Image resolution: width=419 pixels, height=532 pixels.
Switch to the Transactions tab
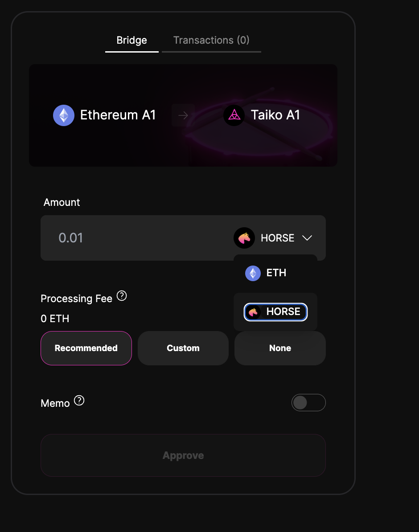[x=211, y=40]
